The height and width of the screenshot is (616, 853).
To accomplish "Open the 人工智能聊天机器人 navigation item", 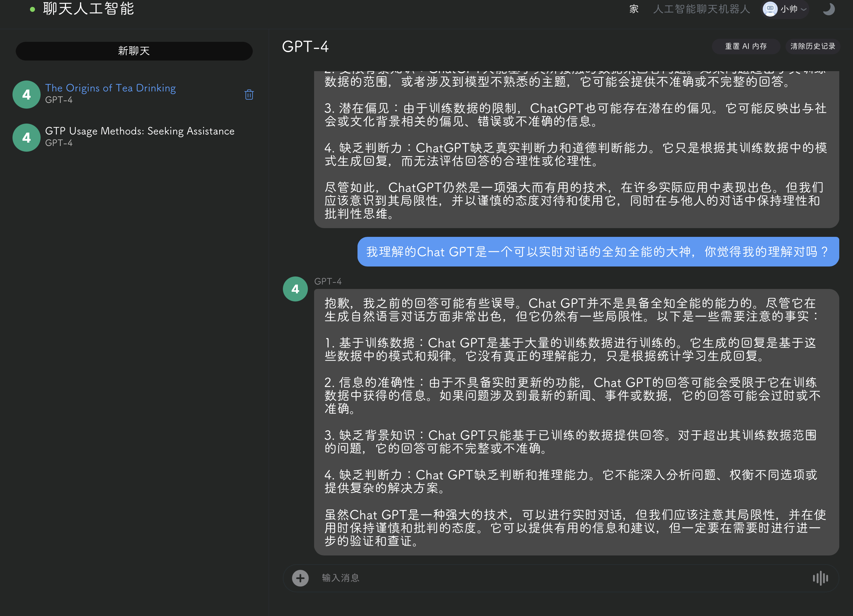I will click(x=702, y=9).
